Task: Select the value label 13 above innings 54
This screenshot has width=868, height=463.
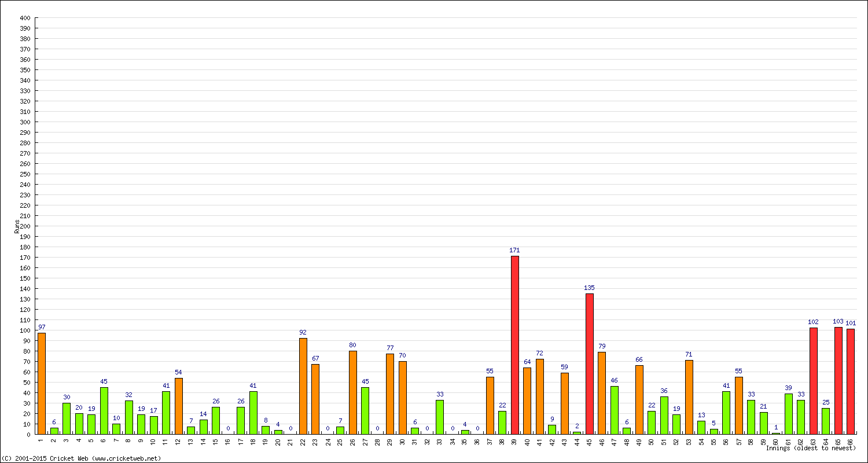Action: (701, 415)
